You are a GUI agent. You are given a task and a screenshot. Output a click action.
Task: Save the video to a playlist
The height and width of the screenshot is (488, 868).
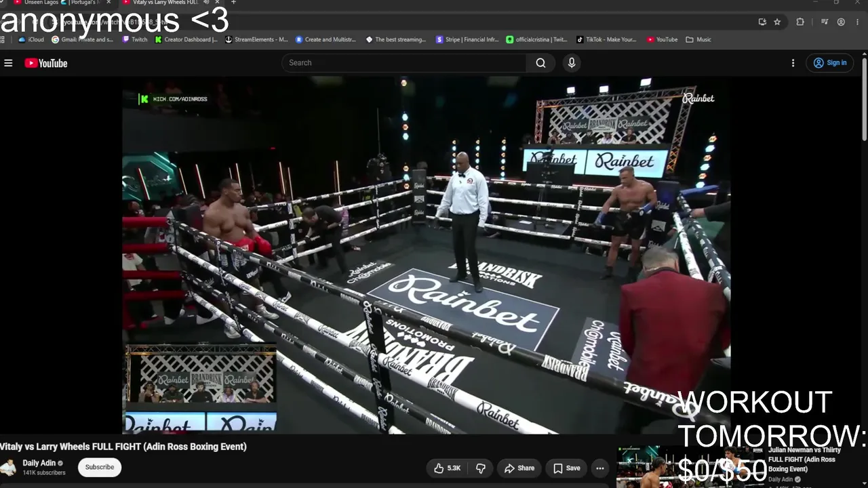(566, 468)
